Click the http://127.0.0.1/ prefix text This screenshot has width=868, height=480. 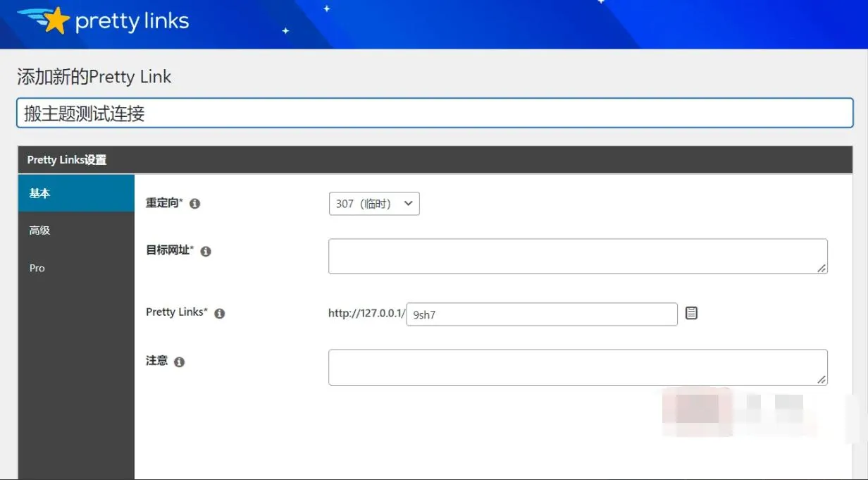click(x=366, y=314)
